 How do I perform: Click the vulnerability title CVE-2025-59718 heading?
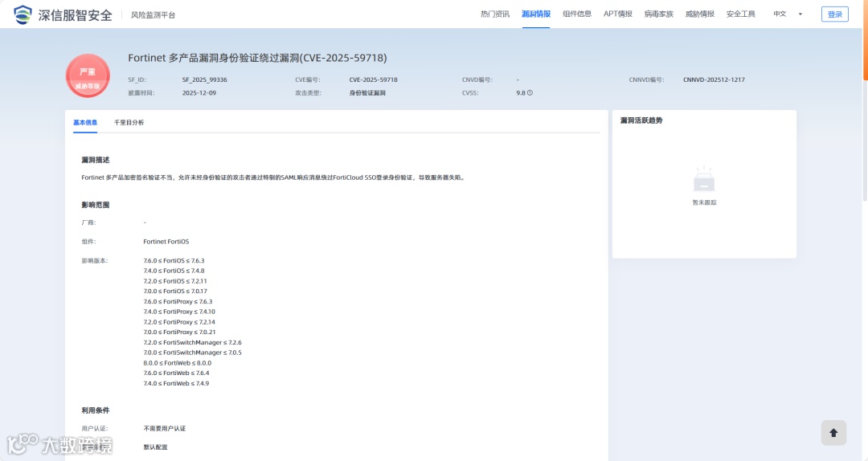pyautogui.click(x=257, y=58)
